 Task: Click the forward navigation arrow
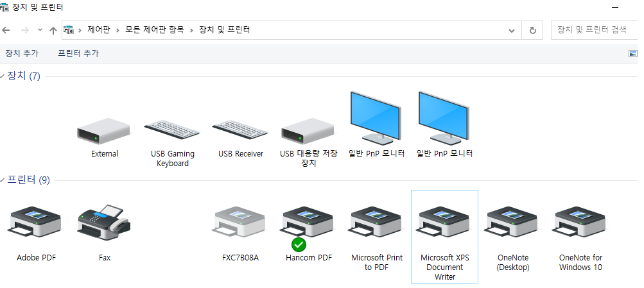[24, 30]
